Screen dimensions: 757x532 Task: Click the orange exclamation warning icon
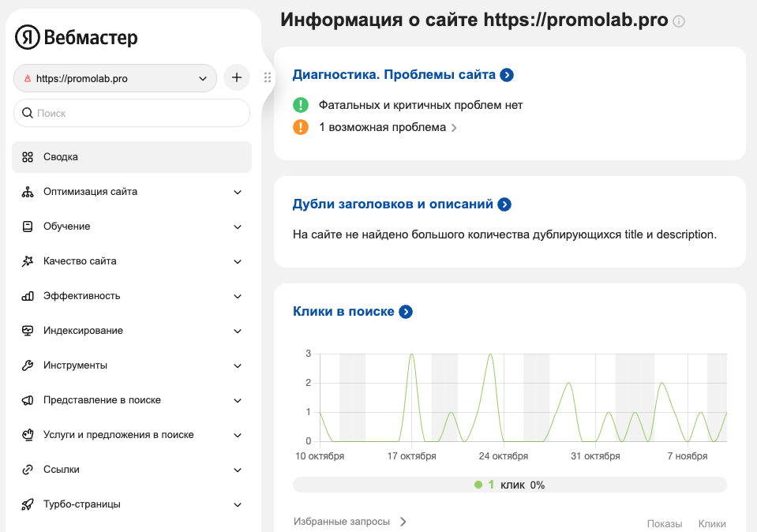point(300,127)
